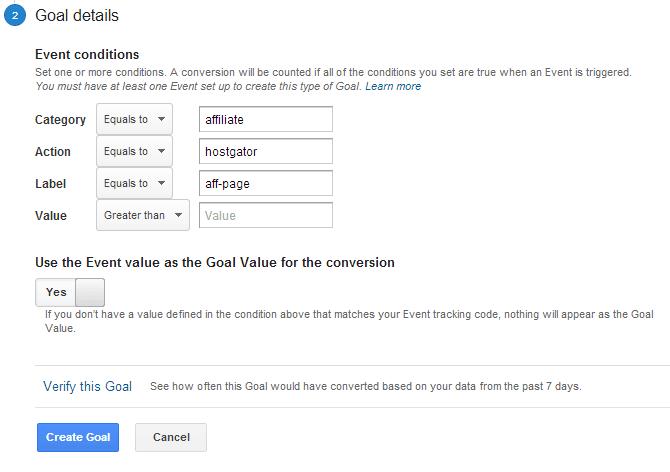Click the 'Value' condition label
Viewport: 670px width, 472px height.
pyautogui.click(x=51, y=216)
